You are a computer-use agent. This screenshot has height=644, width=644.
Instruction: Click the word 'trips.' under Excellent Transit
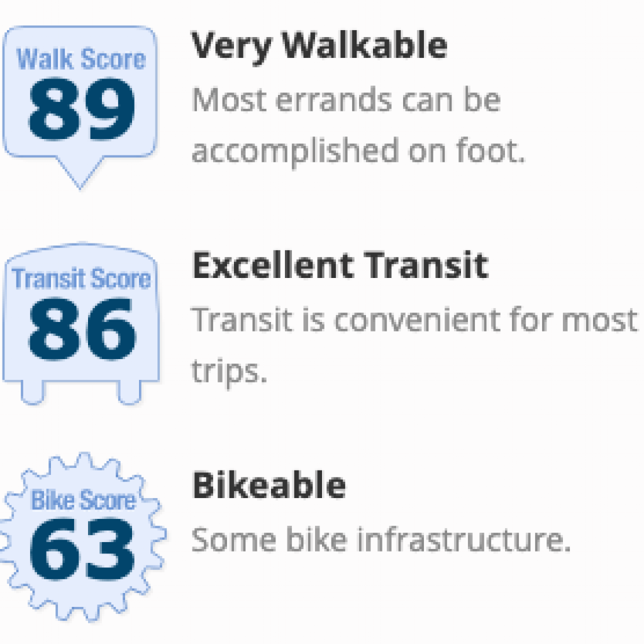[230, 372]
